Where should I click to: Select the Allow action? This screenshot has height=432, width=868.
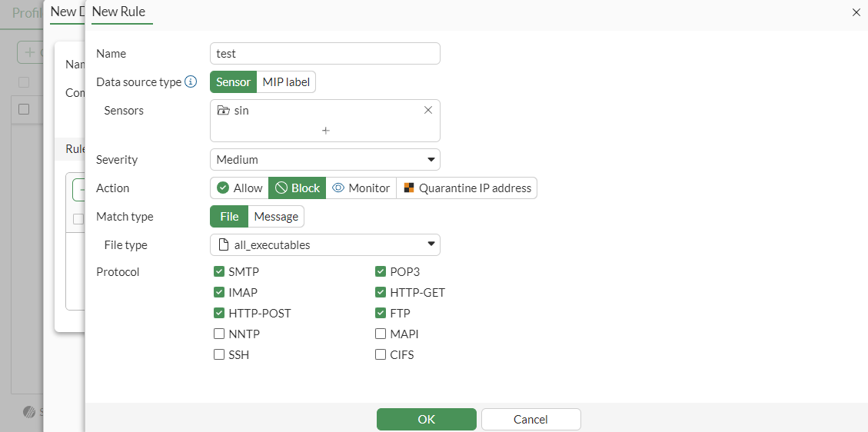tap(239, 188)
